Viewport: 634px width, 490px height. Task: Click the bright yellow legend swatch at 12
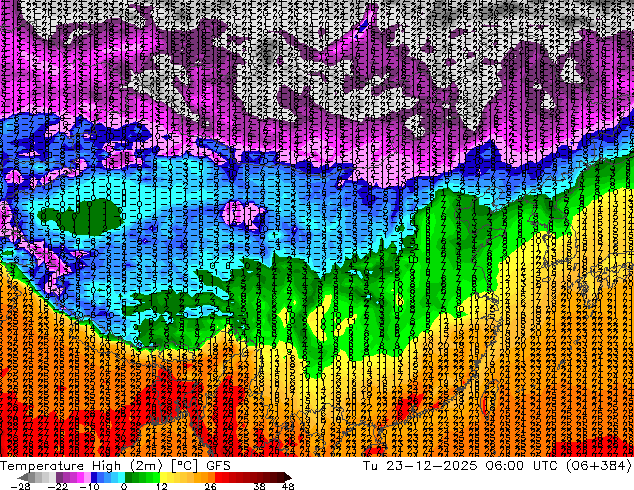click(163, 477)
